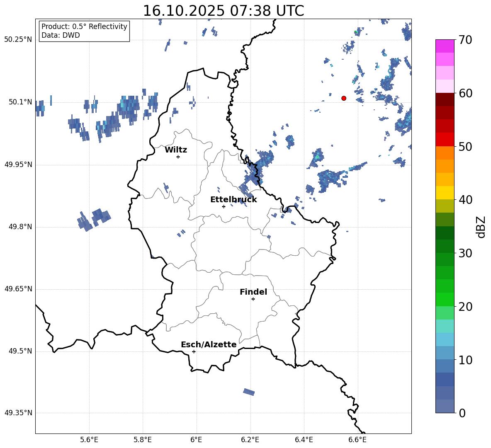
Task: Click the Ettelbruck station cross marker
Action: click(x=224, y=206)
